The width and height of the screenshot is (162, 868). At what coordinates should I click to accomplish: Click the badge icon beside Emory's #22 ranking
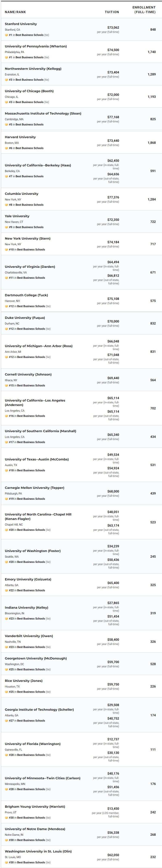pos(6,590)
